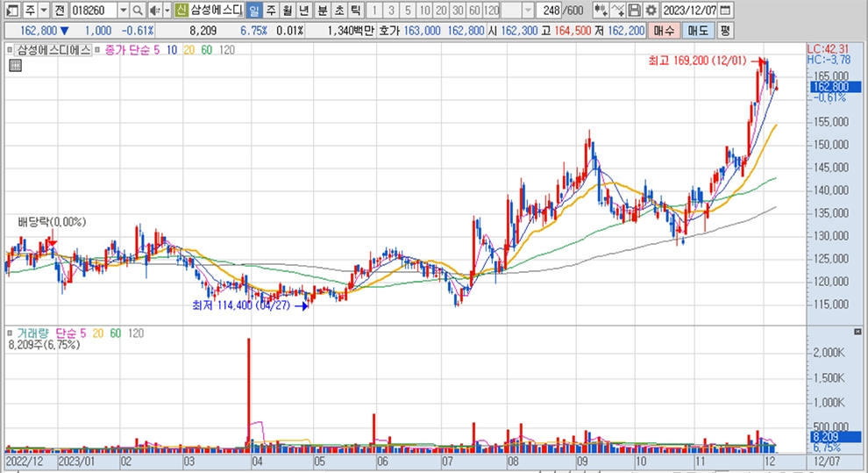This screenshot has width=868, height=473.
Task: Click the 매수 buy button
Action: coord(664,31)
